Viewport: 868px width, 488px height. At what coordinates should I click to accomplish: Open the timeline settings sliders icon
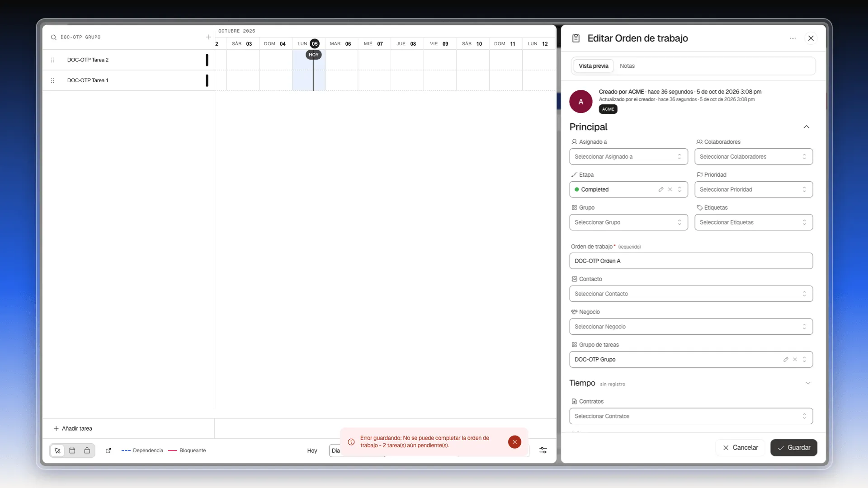[543, 450]
